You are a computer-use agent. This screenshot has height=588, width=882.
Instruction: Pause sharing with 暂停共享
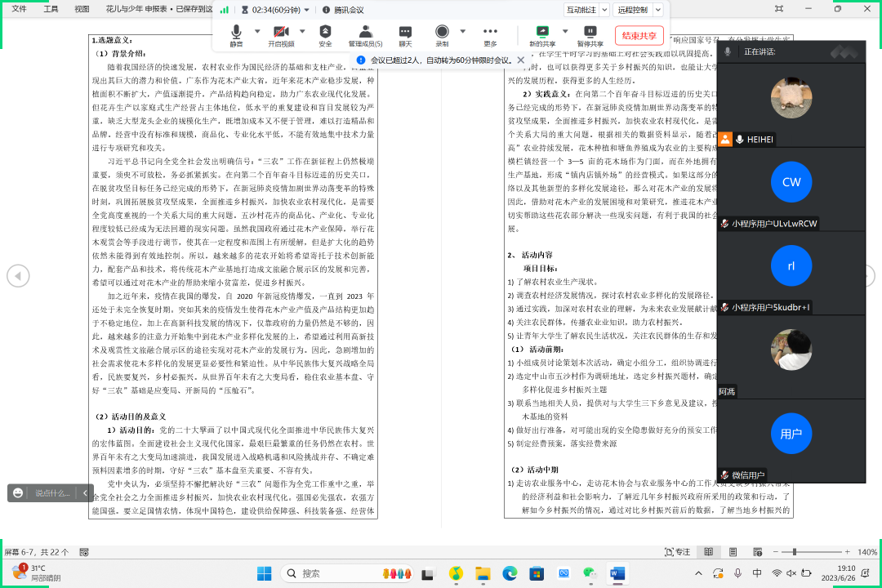coord(590,35)
